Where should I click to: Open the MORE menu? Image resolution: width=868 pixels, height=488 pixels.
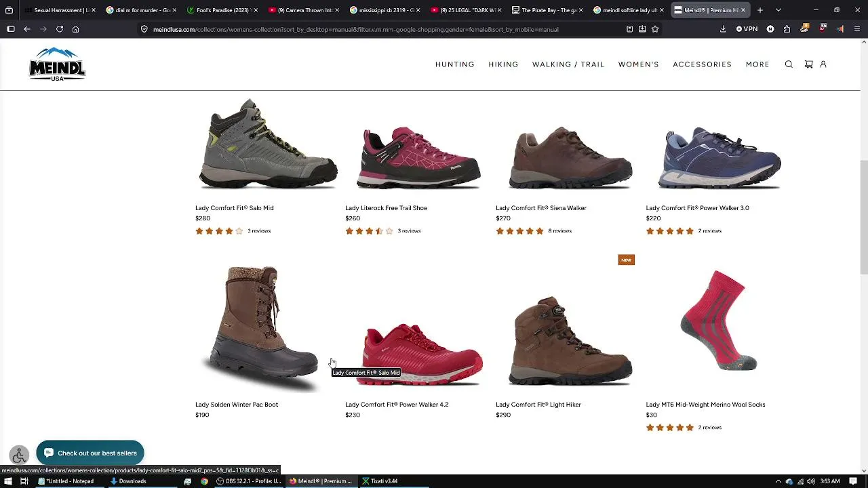(757, 64)
